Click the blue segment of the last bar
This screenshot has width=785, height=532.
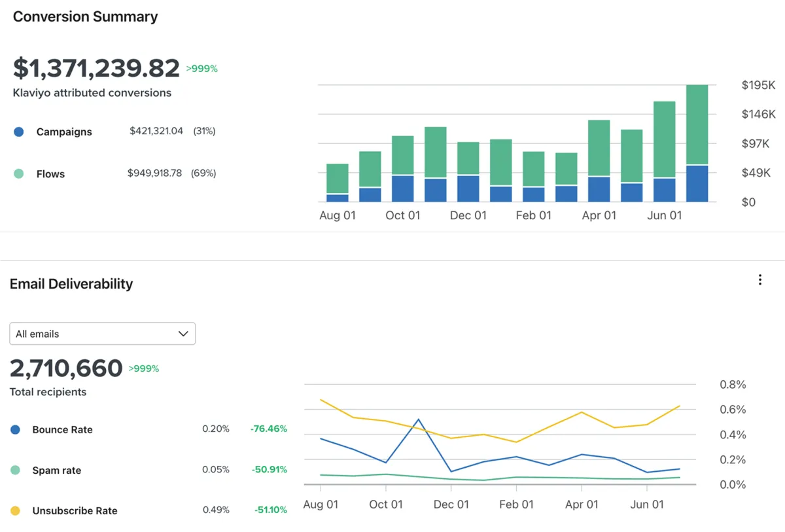coord(697,183)
